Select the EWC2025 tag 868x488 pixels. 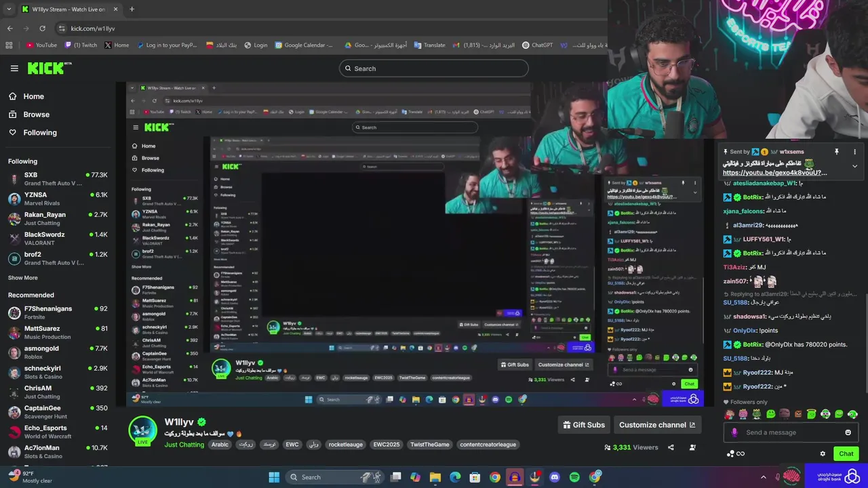[x=387, y=445]
